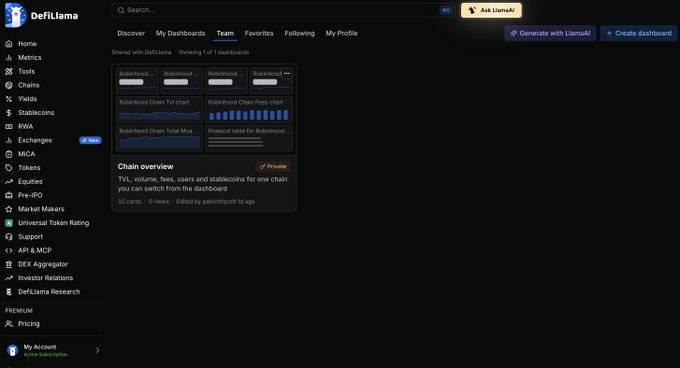Click the Ask LlamaAI button
This screenshot has height=368, width=680.
point(491,10)
